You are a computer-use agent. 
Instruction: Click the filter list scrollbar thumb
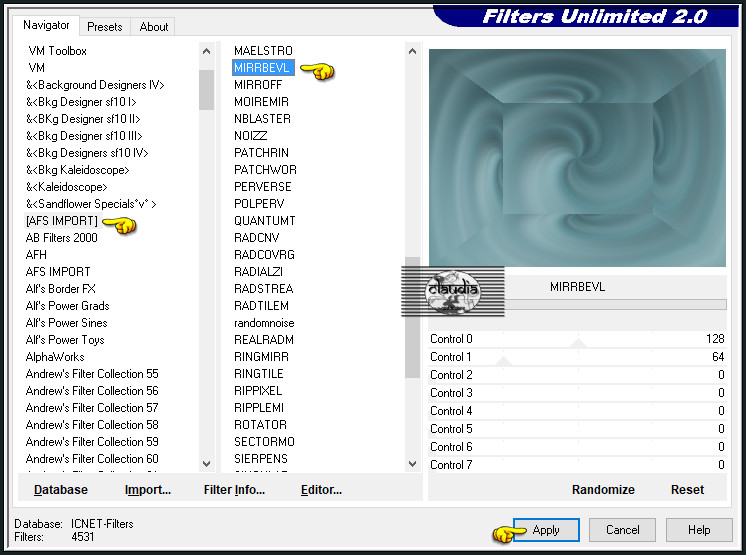pos(412,317)
